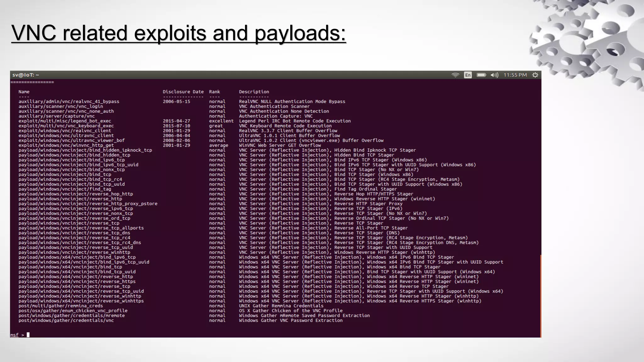Click the average rank value
644x362 pixels.
pyautogui.click(x=219, y=145)
